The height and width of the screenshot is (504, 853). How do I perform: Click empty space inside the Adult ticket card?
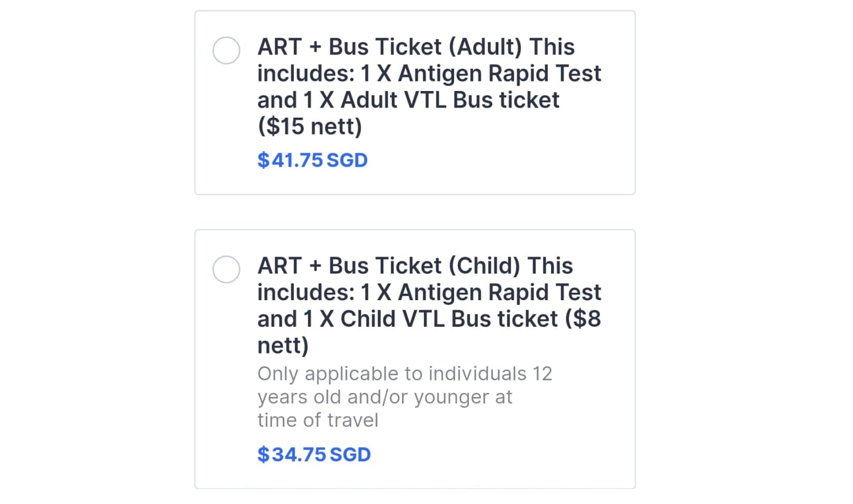point(532,160)
